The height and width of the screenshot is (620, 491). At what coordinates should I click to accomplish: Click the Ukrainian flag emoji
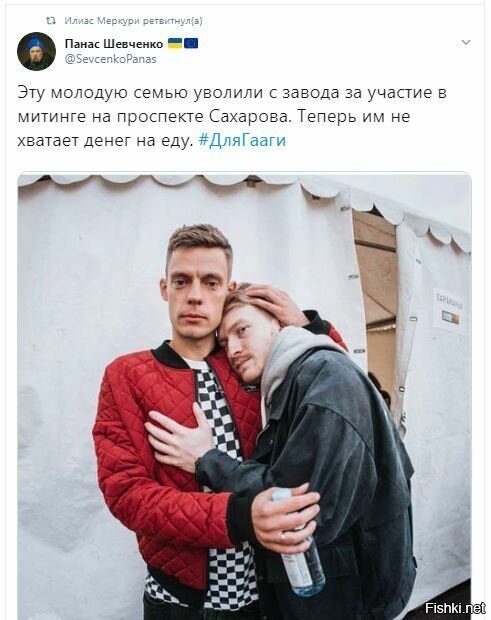tap(175, 43)
